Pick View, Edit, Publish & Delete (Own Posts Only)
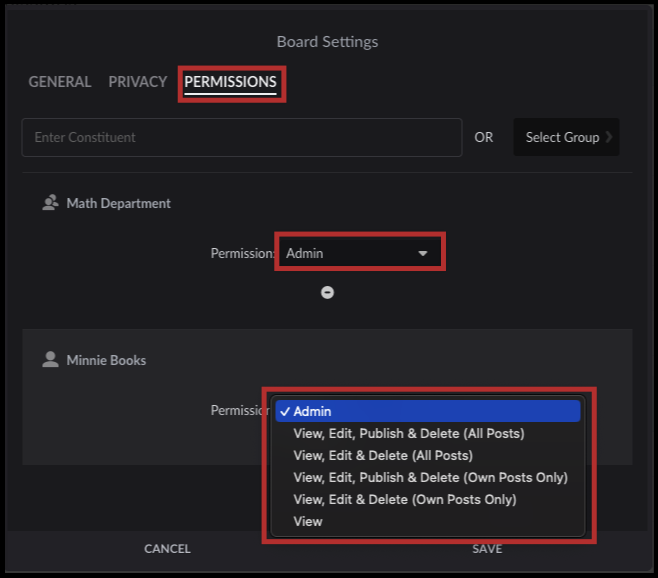The height and width of the screenshot is (578, 658). (430, 478)
